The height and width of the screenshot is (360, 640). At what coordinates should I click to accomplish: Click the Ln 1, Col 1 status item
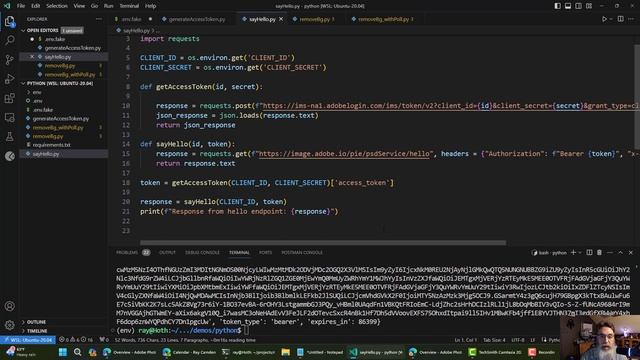[465, 340]
